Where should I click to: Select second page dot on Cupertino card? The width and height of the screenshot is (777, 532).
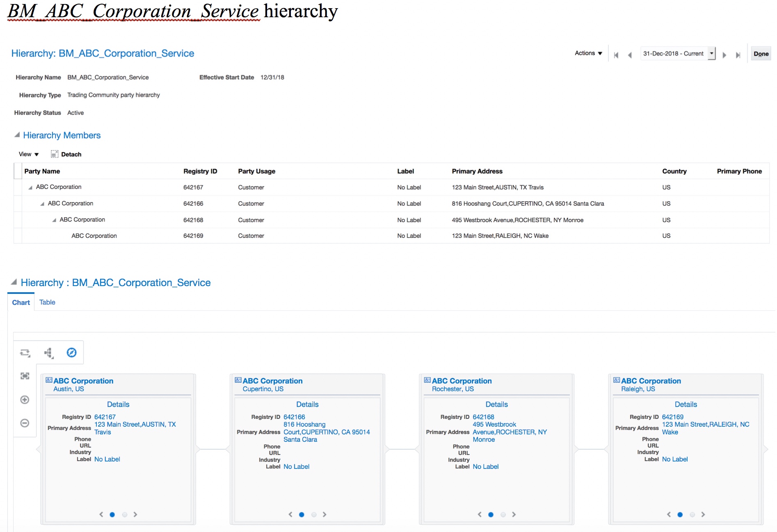click(x=314, y=514)
